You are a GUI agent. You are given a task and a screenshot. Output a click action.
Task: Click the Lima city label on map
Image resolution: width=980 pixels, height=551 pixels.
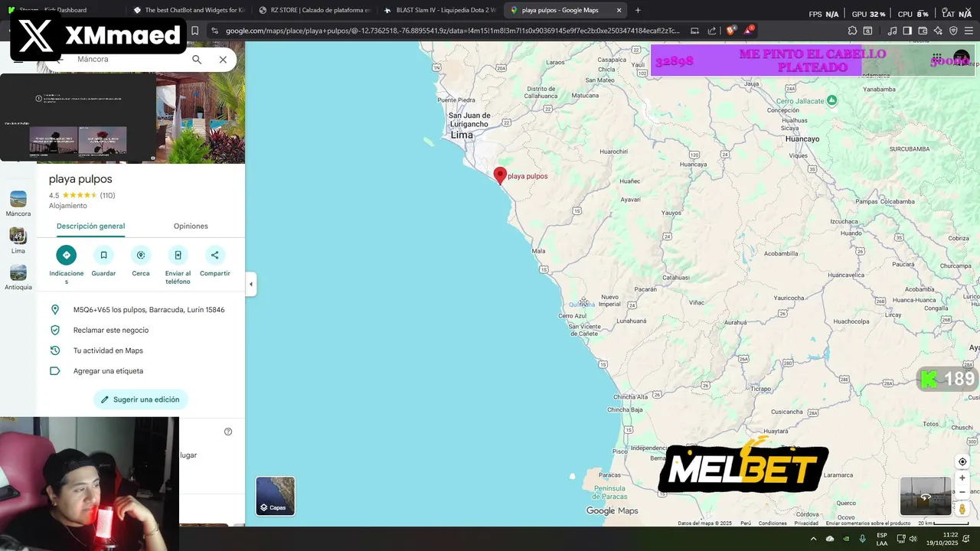[x=462, y=135]
